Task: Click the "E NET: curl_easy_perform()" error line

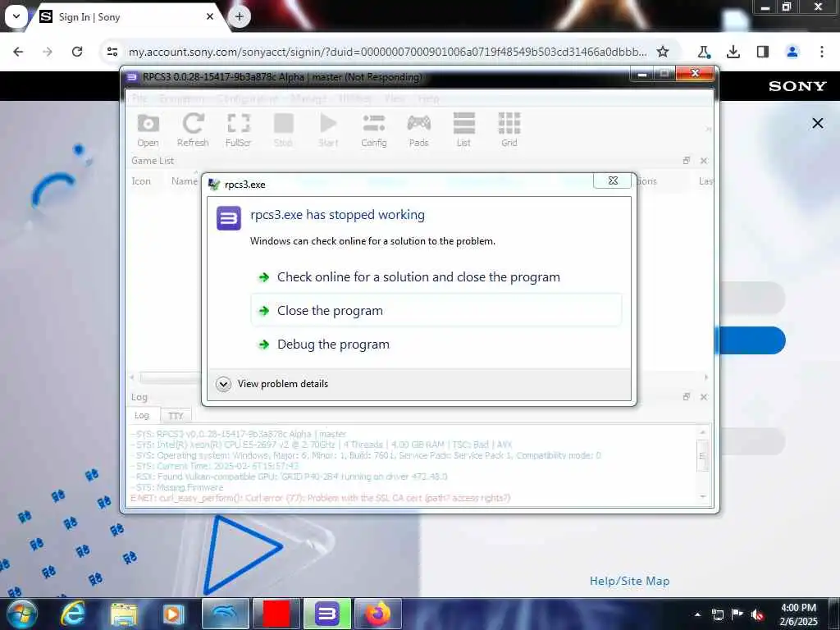Action: [x=321, y=498]
